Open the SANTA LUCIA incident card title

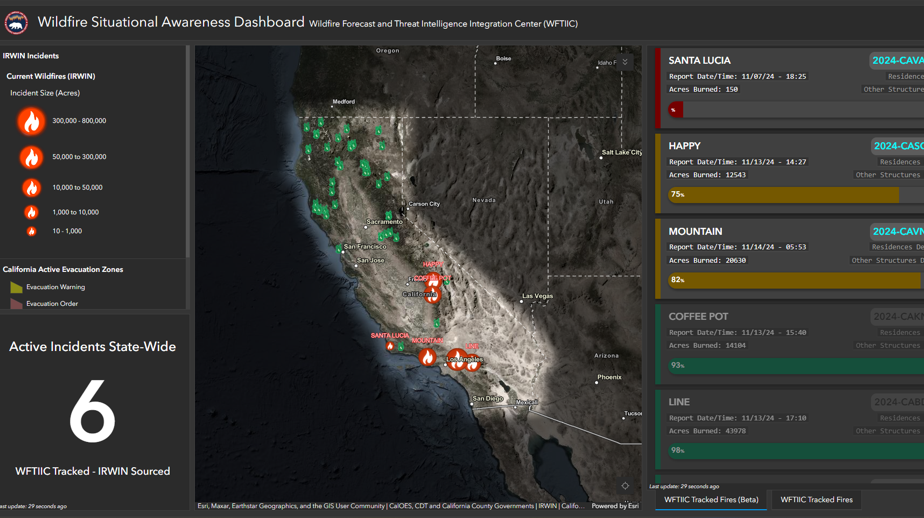point(699,61)
